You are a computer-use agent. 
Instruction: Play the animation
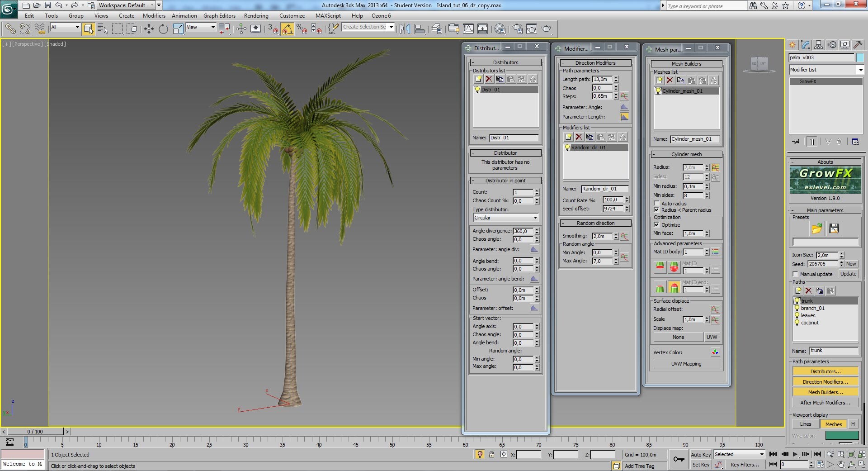795,454
